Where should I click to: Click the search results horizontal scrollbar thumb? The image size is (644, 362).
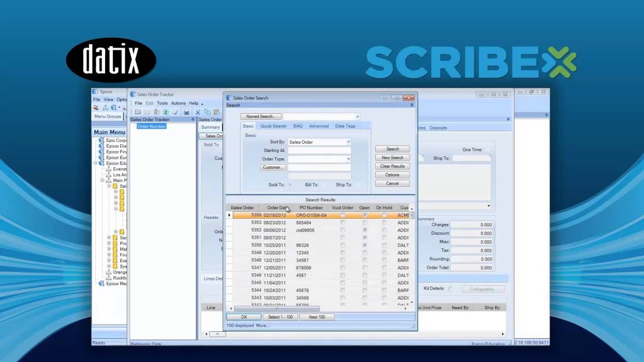(x=277, y=309)
